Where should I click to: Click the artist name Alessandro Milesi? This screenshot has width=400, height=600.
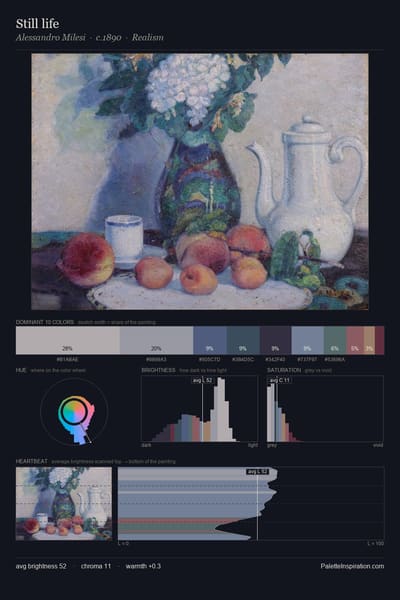tap(51, 38)
